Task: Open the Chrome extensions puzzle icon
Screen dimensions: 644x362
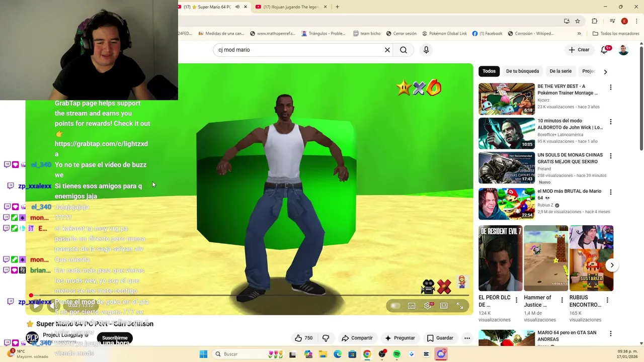Action: pos(594,21)
